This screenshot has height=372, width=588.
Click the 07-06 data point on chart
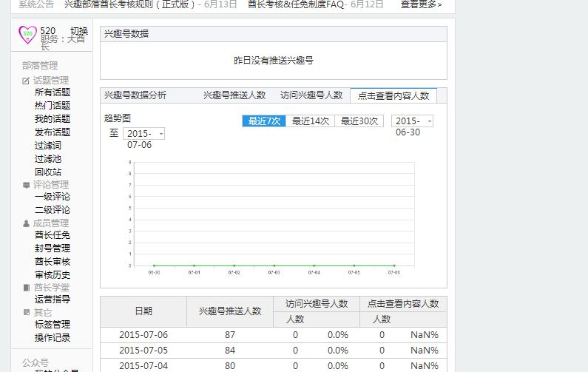[x=394, y=266]
